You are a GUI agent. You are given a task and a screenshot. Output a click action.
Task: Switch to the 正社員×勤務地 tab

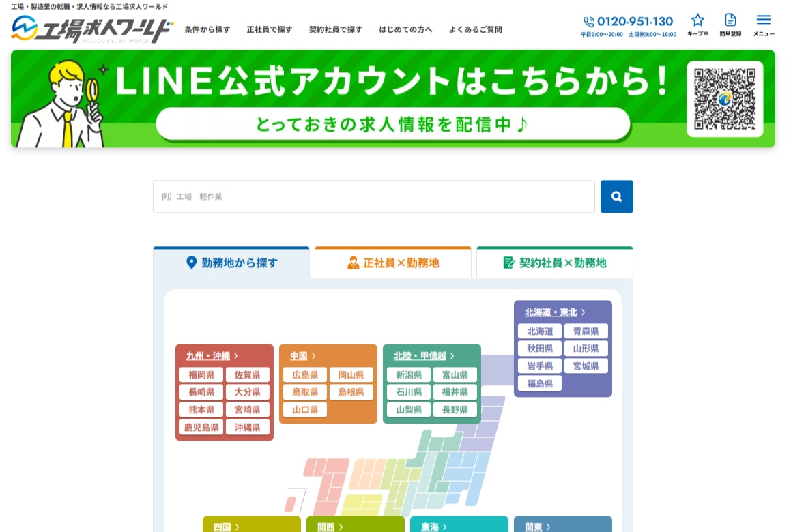(392, 262)
